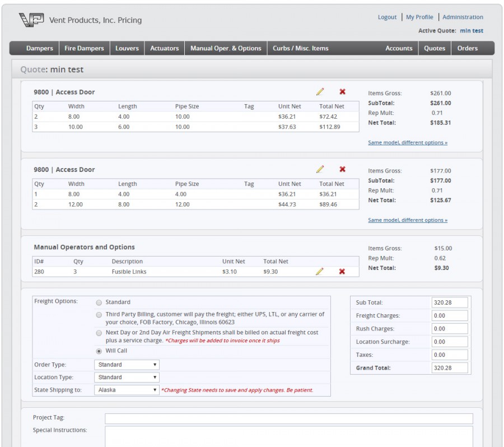The image size is (504, 447).
Task: Pick the Will Call freight option
Action: tap(99, 351)
